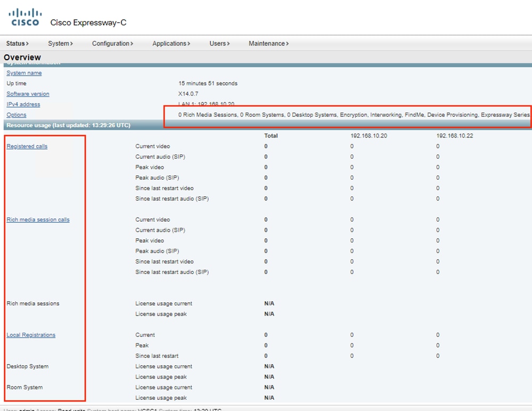Click Desktop System 'License usage current' label

pos(163,367)
